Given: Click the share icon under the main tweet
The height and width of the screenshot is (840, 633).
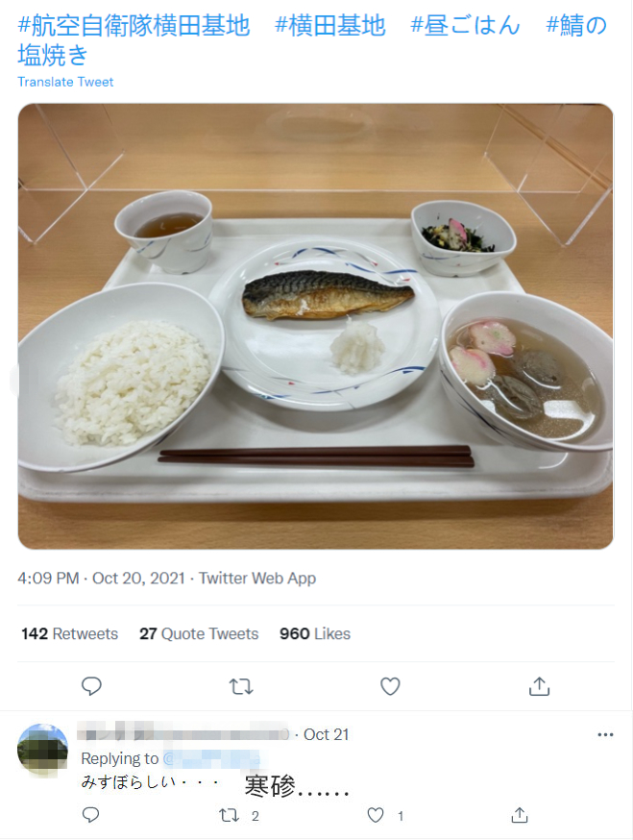Looking at the screenshot, I should tap(540, 686).
